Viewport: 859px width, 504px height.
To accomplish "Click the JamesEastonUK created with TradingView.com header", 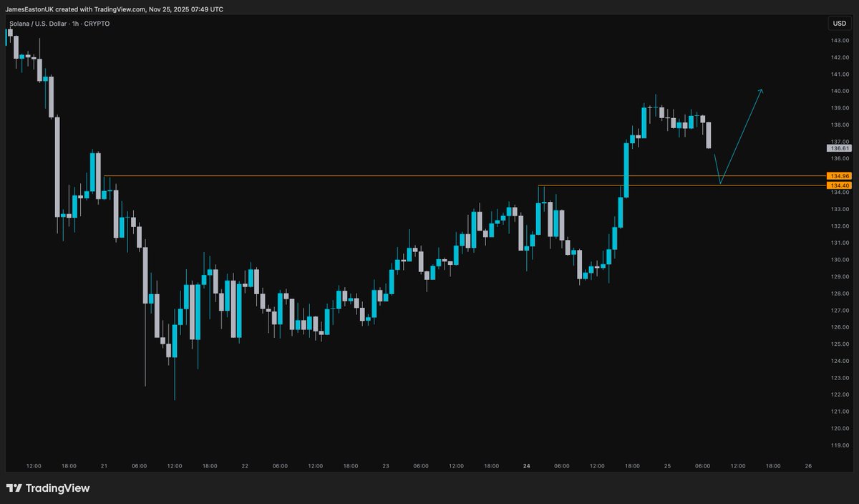I will [x=113, y=9].
